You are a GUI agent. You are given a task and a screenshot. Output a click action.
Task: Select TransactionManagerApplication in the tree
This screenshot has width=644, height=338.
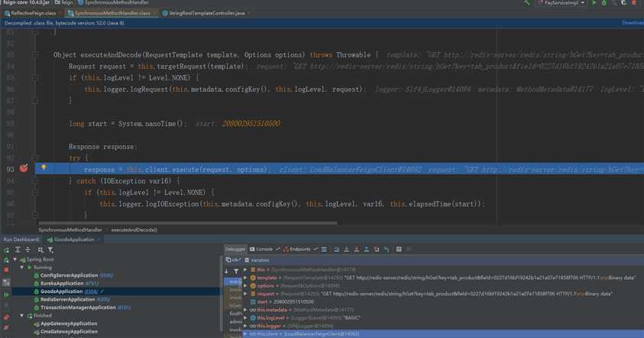(x=78, y=307)
